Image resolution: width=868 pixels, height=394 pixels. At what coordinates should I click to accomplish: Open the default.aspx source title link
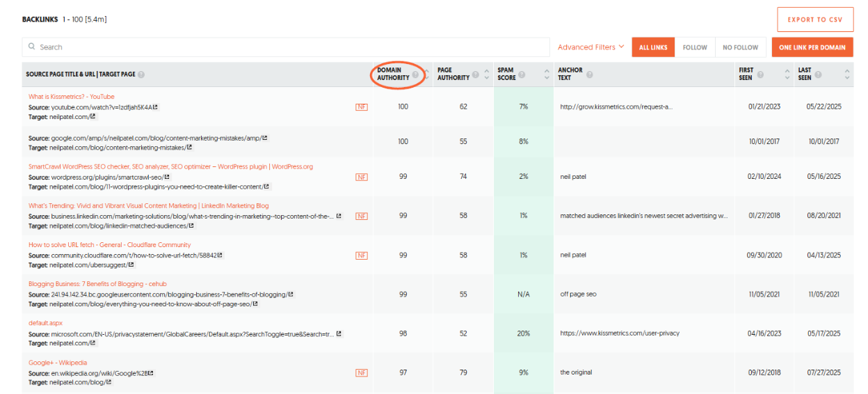click(x=45, y=323)
